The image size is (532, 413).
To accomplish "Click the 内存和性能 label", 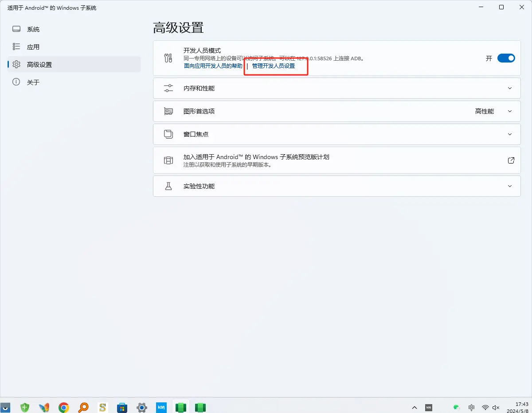I will point(199,88).
